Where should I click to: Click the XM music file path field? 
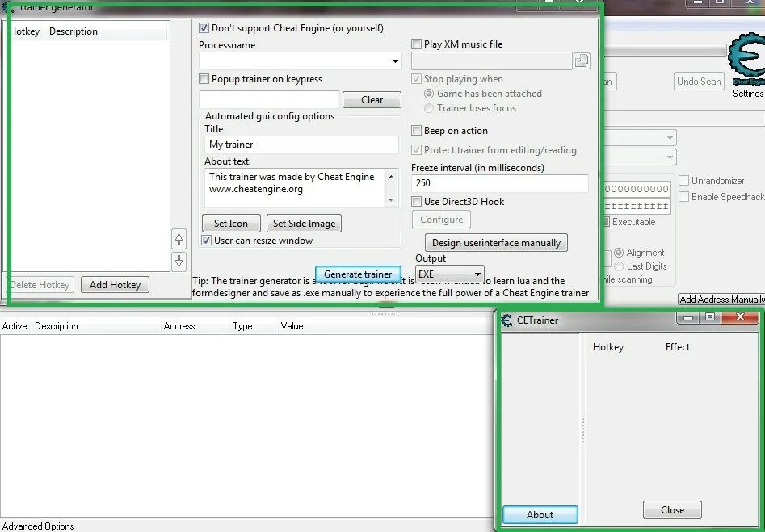[x=492, y=61]
